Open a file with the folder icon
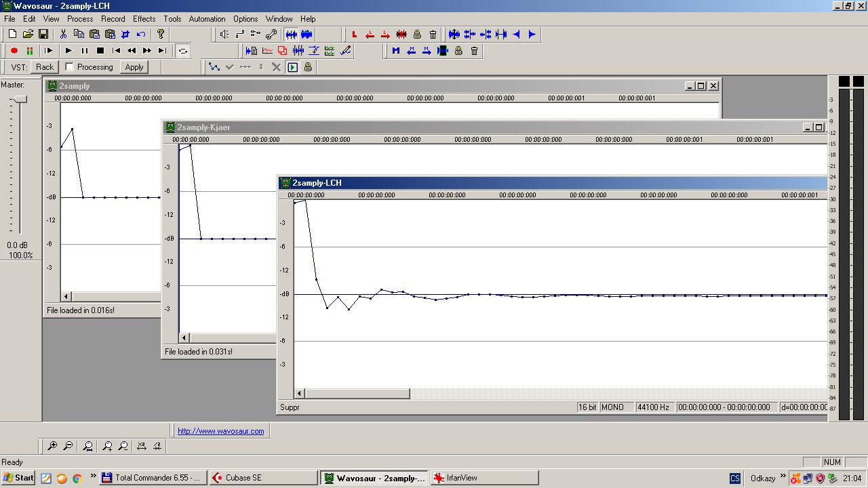 [x=28, y=35]
